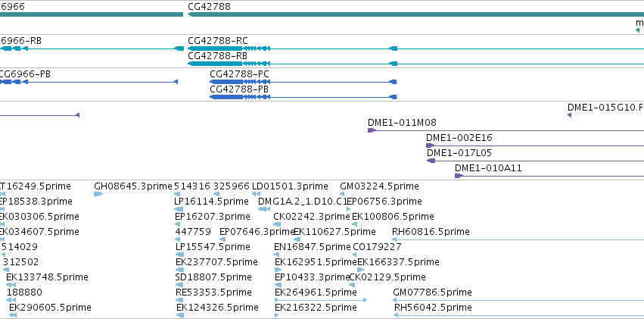Image resolution: width=644 pixels, height=319 pixels.
Task: Select the 6966-RB transcript label
Action: tap(20, 41)
